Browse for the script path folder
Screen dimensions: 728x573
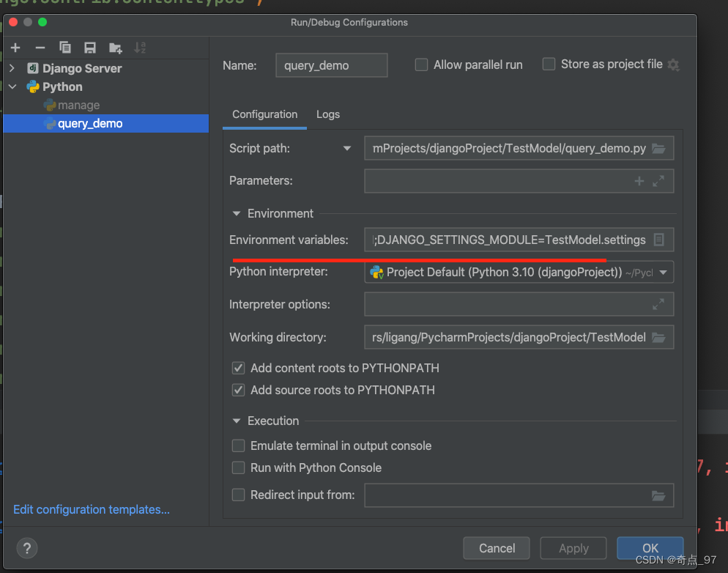(x=659, y=149)
